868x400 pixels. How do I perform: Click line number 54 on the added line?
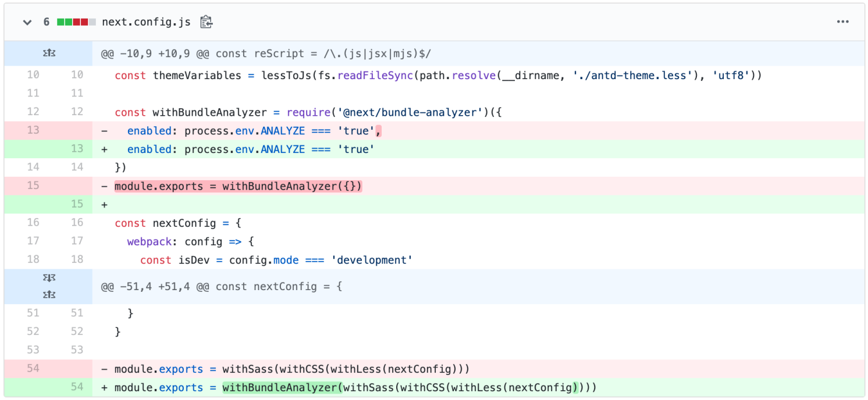76,387
